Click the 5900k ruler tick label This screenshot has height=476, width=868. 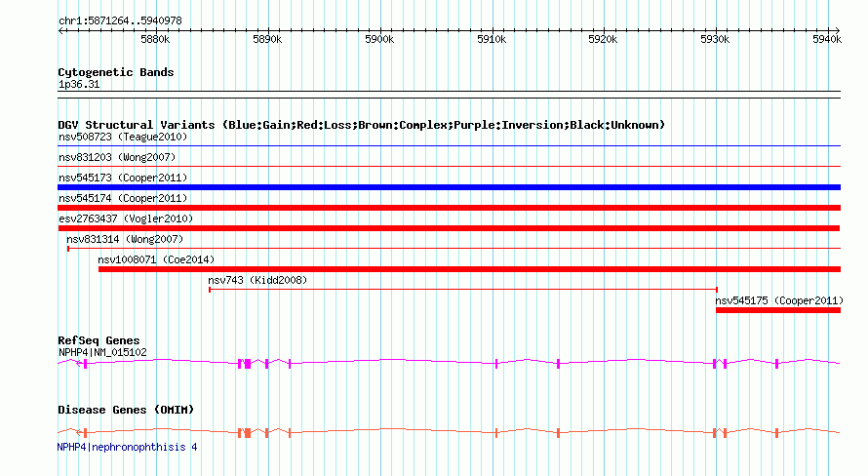379,39
